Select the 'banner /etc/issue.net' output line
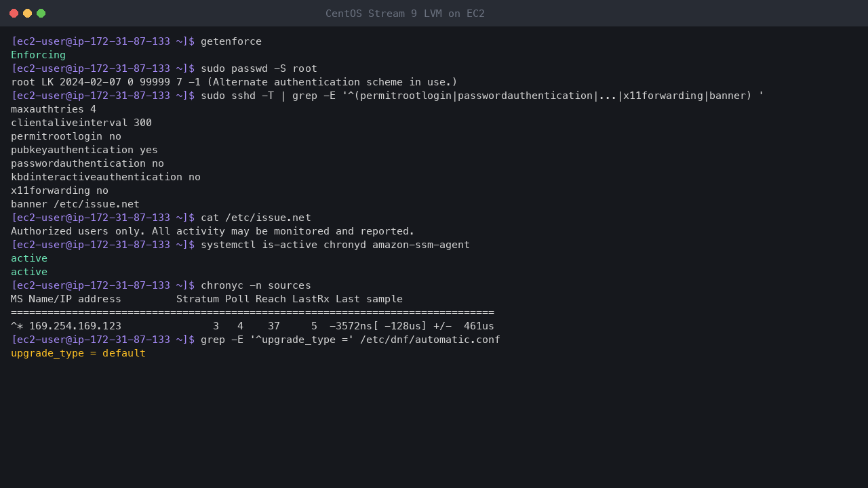868x488 pixels. pyautogui.click(x=75, y=204)
